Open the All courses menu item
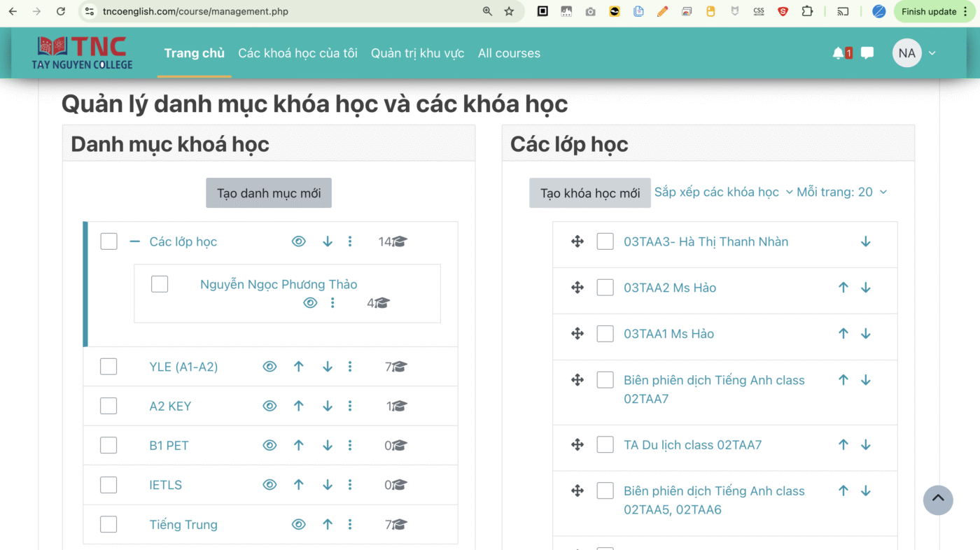 [x=509, y=53]
